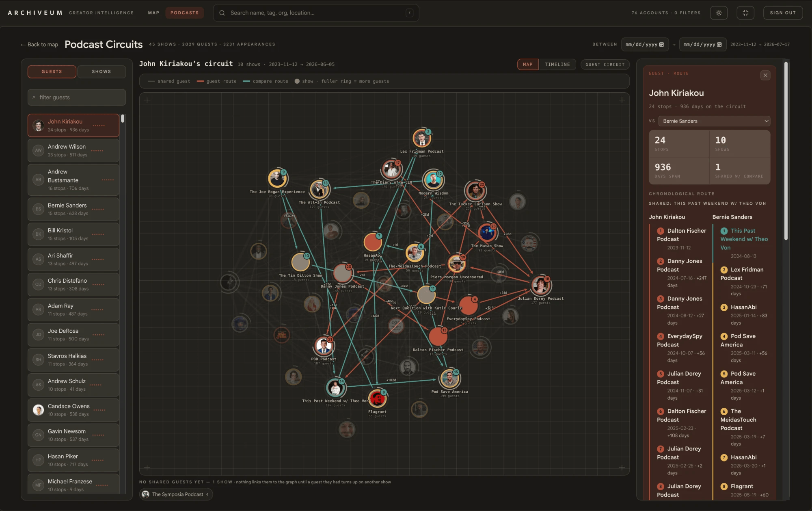Click the route panel scrollbar
Image resolution: width=812 pixels, height=511 pixels.
786,150
